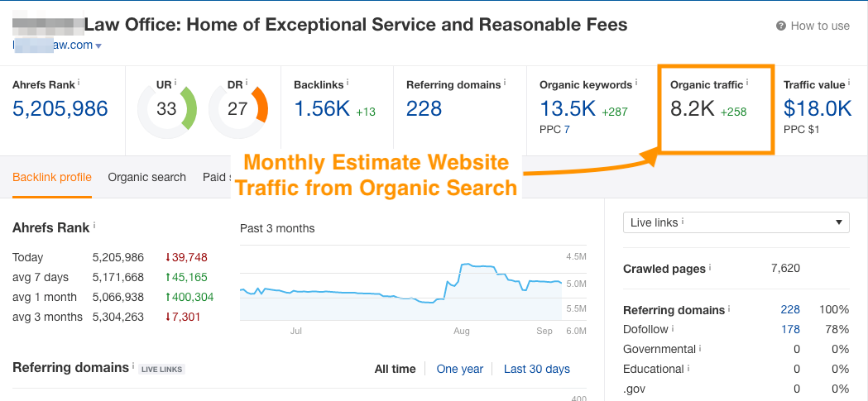Open the Backlinks 1.56K value
Image resolution: width=868 pixels, height=401 pixels.
pos(322,109)
